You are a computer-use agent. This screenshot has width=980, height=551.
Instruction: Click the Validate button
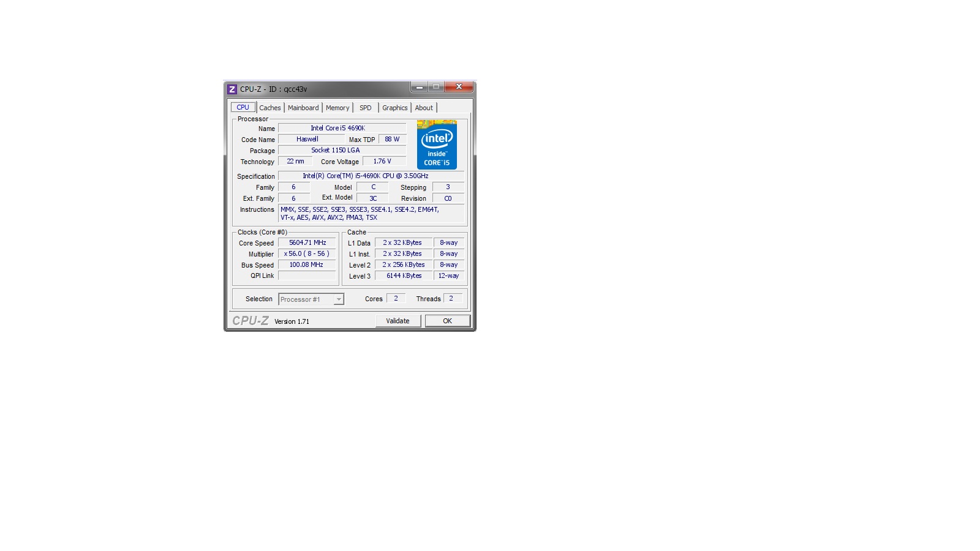[x=398, y=321]
